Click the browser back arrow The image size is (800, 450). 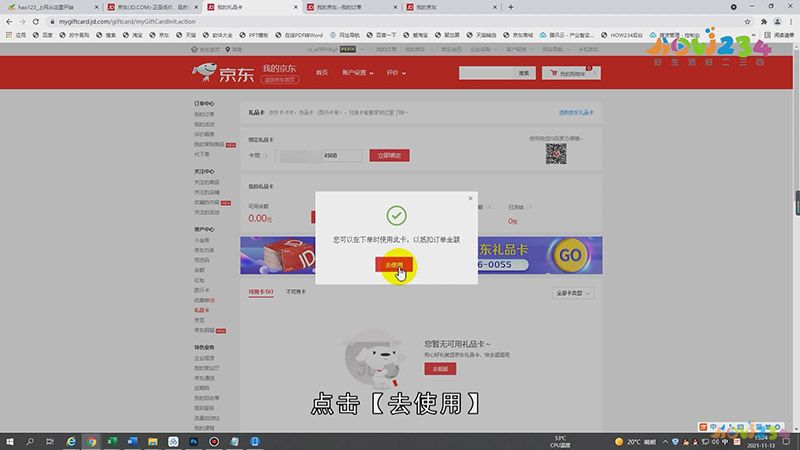tap(9, 21)
